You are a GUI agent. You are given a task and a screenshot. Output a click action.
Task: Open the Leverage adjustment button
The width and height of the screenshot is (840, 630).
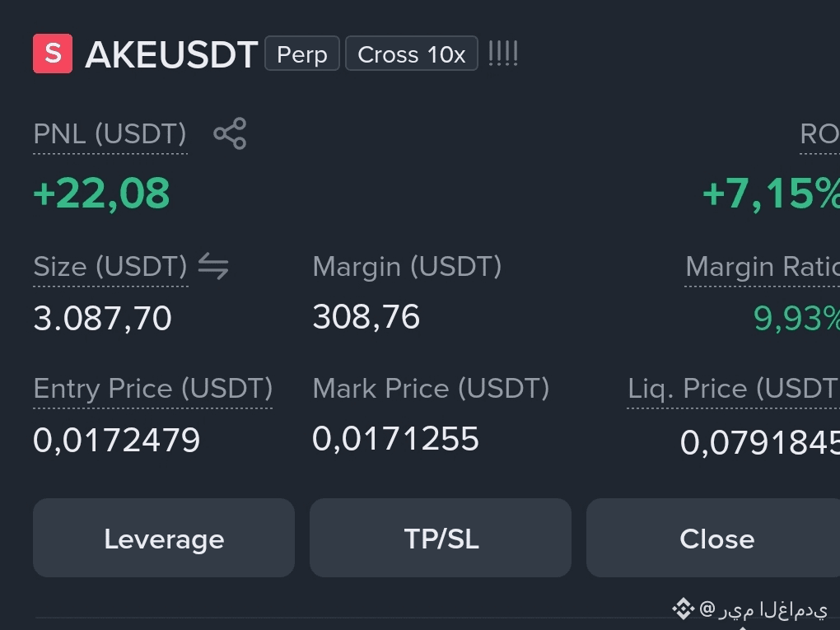164,538
